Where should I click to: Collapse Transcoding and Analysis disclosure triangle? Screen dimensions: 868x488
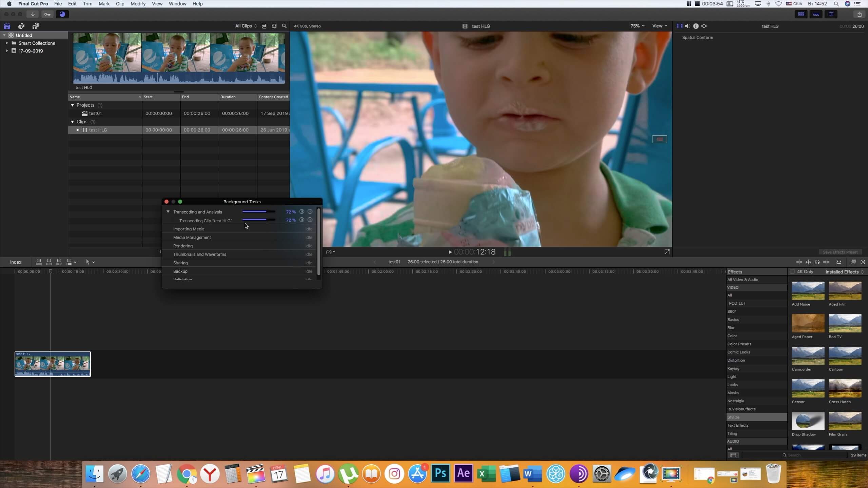(x=168, y=212)
